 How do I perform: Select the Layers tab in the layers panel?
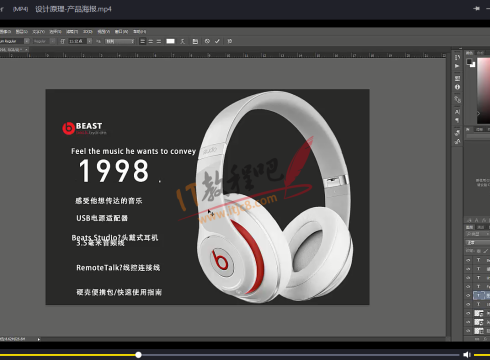click(x=469, y=227)
